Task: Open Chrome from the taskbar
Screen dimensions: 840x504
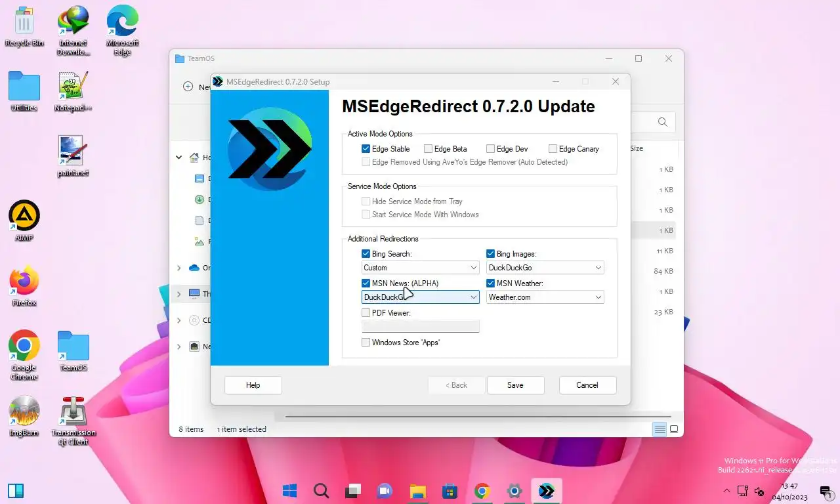Action: [482, 490]
